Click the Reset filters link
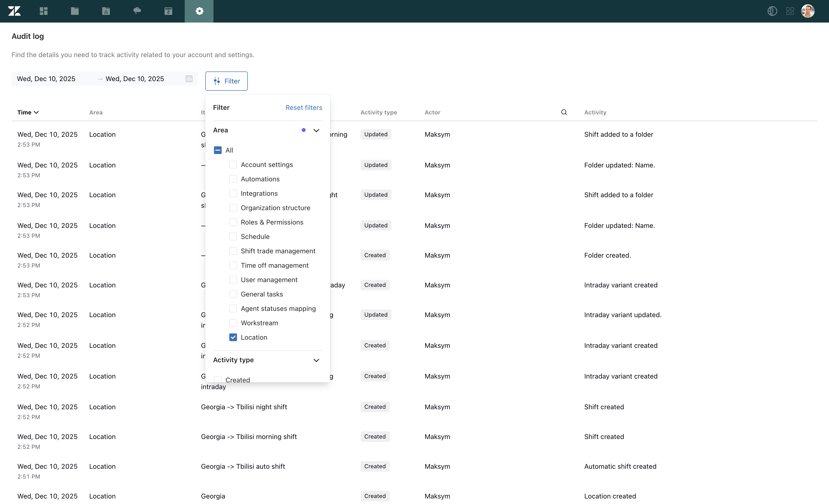The image size is (829, 504). 303,107
